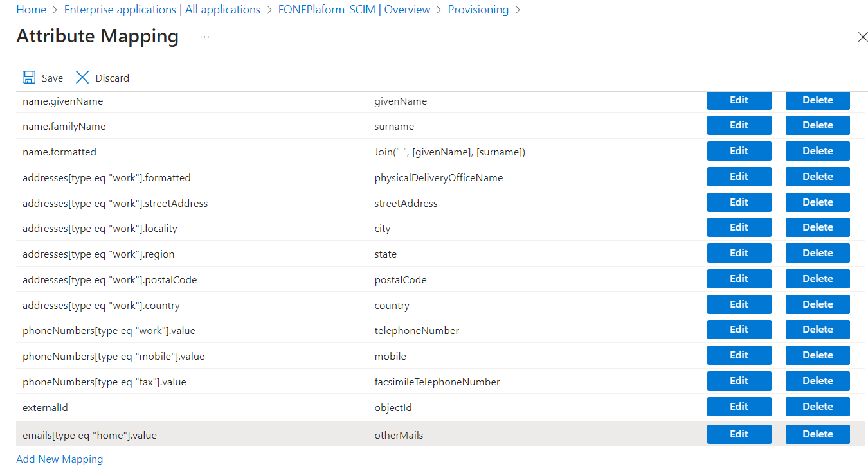Click the surname source value
The height and width of the screenshot is (467, 868).
click(x=394, y=127)
